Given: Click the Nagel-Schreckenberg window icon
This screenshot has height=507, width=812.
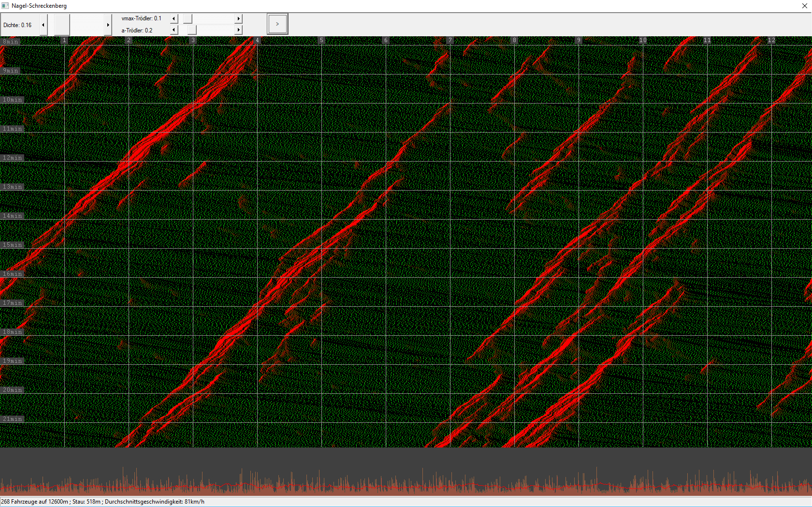Looking at the screenshot, I should (x=5, y=6).
